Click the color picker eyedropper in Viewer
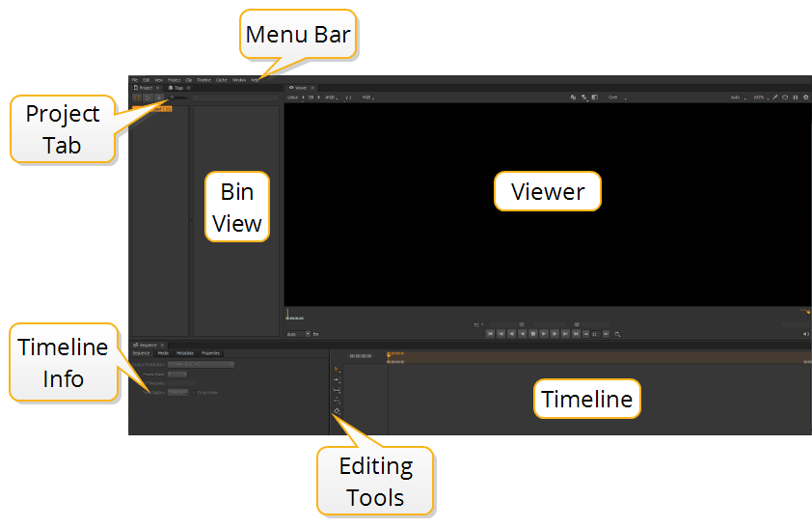The height and width of the screenshot is (528, 812). point(775,97)
